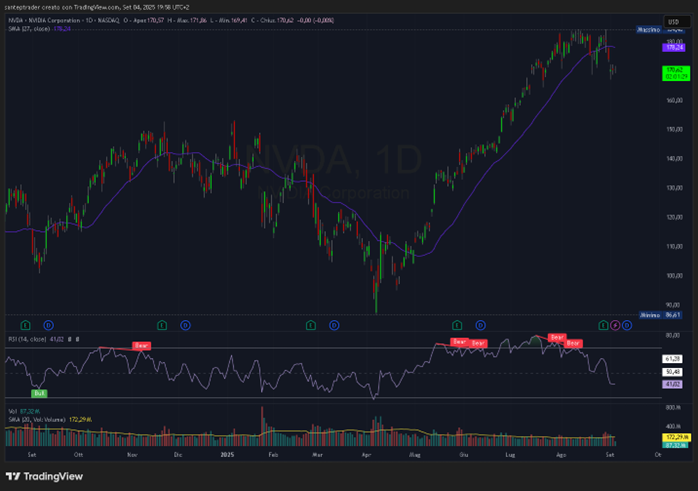Click the May 2025 earnings E marker
The image size is (698, 491).
457,325
